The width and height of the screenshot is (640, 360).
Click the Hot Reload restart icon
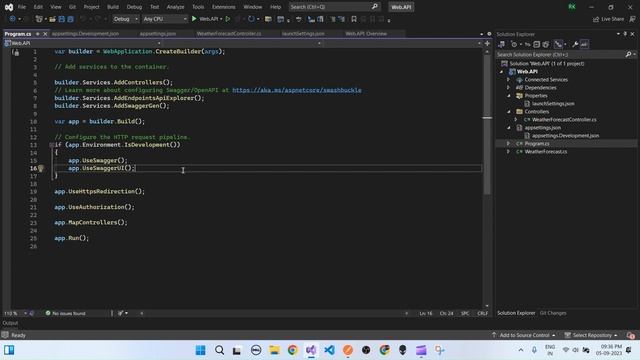coord(251,19)
